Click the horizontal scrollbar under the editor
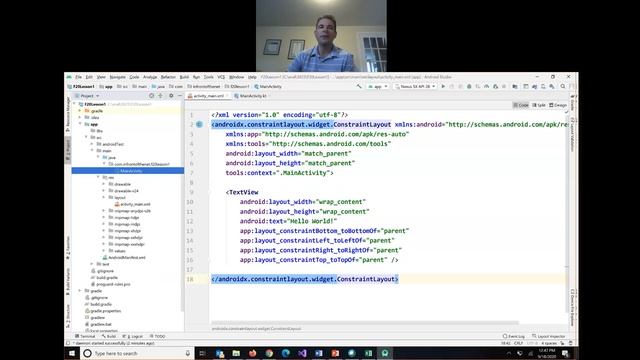The image size is (640, 360). pyautogui.click(x=365, y=323)
